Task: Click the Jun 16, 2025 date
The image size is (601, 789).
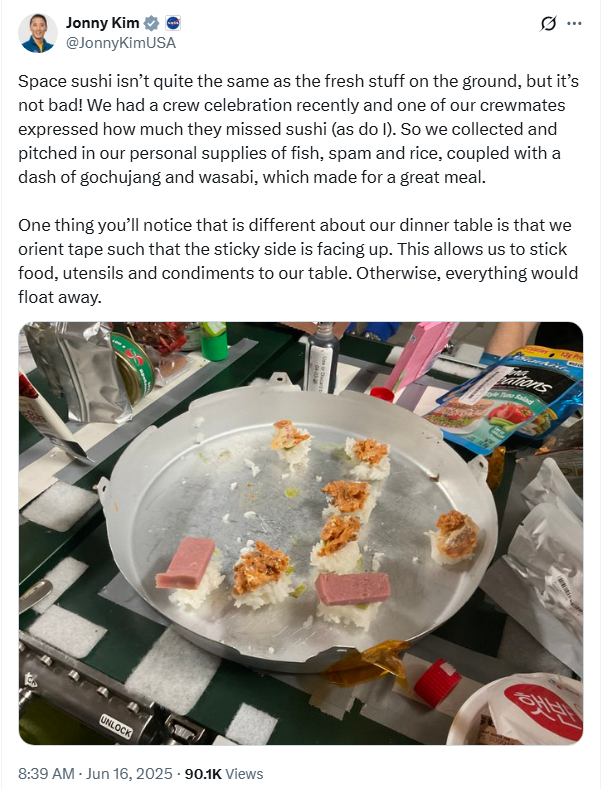Action: 129,773
